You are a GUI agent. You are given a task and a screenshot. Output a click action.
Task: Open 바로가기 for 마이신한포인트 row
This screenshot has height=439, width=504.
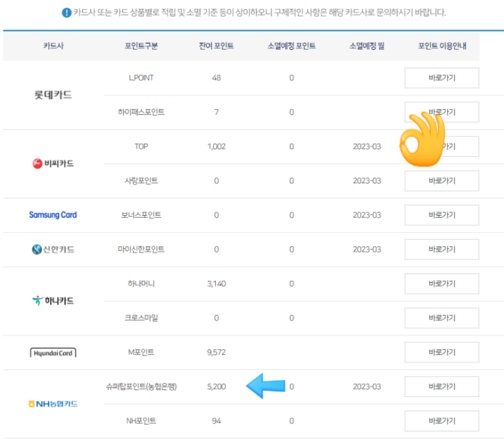coord(442,249)
